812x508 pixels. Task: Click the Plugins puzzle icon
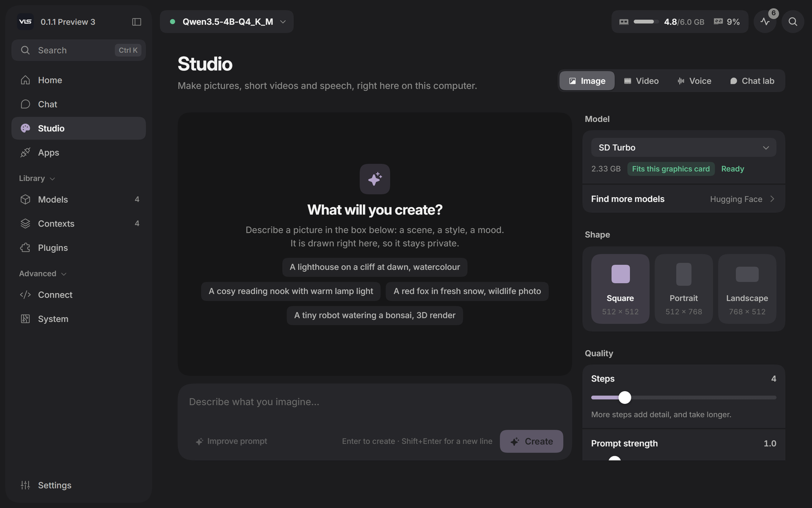click(25, 248)
